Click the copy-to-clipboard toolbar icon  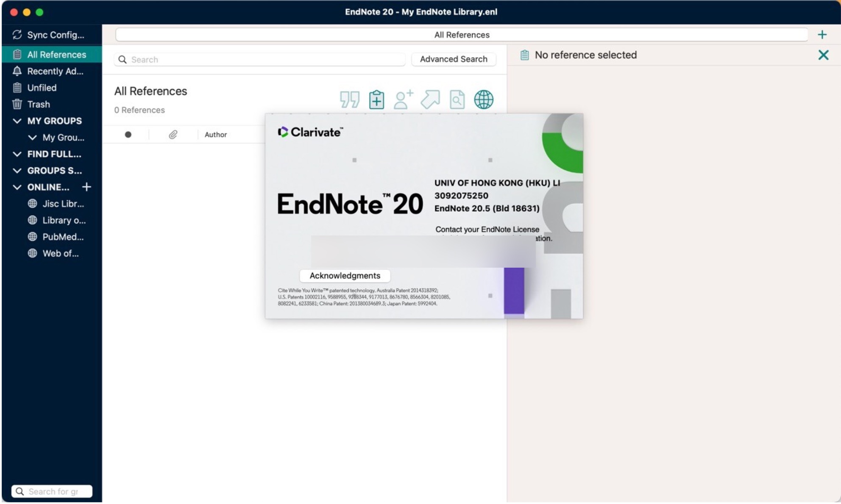376,99
